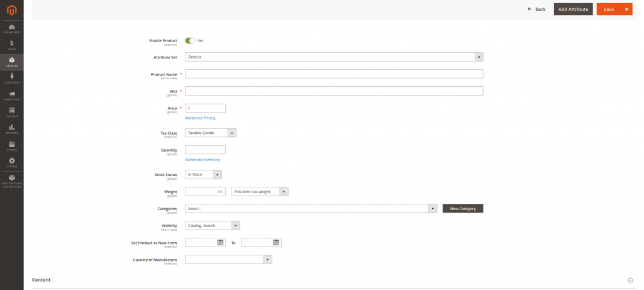Toggle the Enable Product switch
644x290 pixels.
click(x=190, y=40)
